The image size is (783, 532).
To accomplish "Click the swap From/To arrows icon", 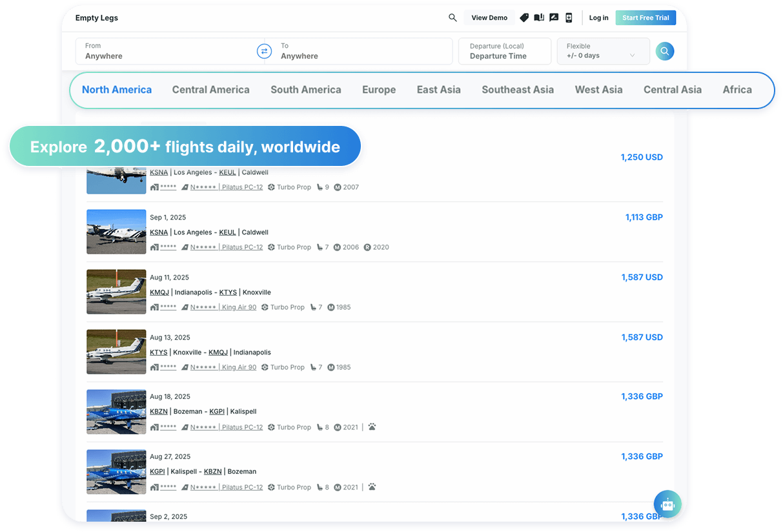I will [x=264, y=51].
